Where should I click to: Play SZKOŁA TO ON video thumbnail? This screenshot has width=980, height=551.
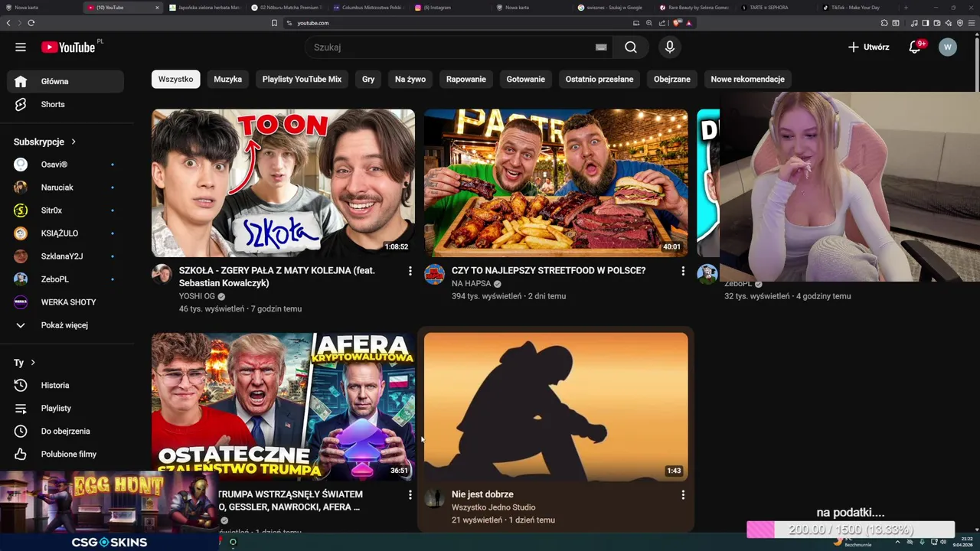[x=283, y=183]
